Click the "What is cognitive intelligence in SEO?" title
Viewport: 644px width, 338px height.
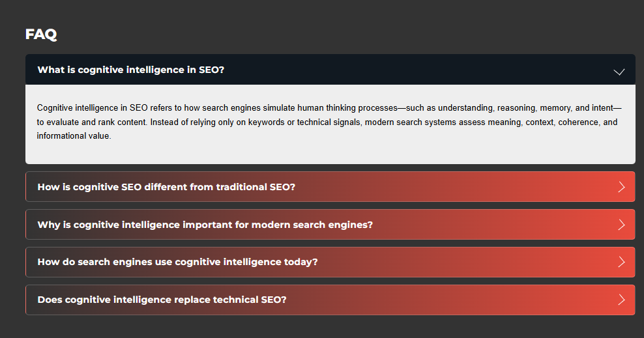tap(131, 70)
